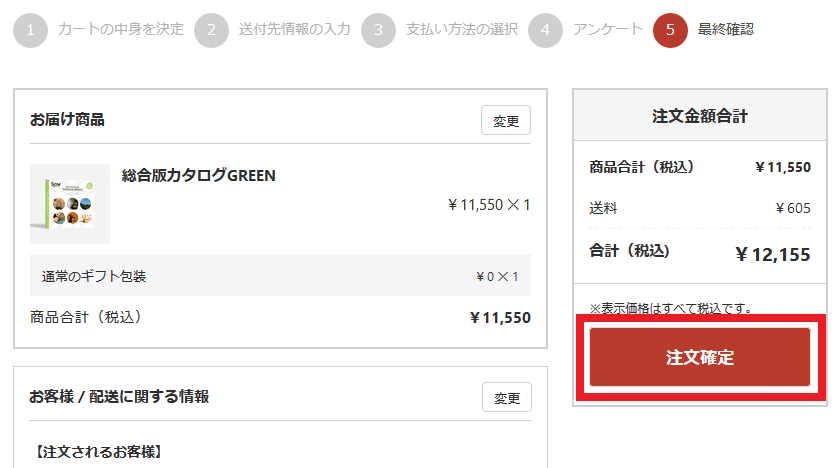The height and width of the screenshot is (468, 839).
Task: Click step 2 circle icon
Action: click(x=211, y=30)
